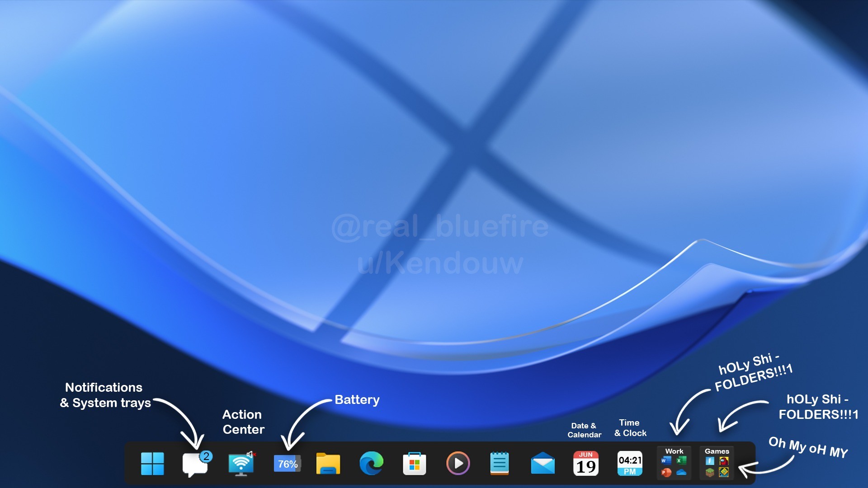Open the Windows Start menu
The height and width of the screenshot is (488, 868).
pos(152,464)
